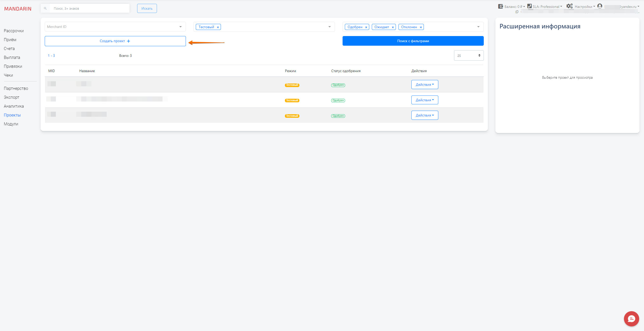Click Поиск с фильтрами button

[x=413, y=41]
